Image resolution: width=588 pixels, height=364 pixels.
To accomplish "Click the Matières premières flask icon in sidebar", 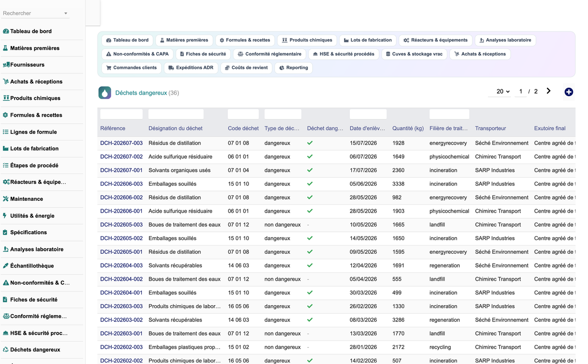I will pyautogui.click(x=6, y=48).
